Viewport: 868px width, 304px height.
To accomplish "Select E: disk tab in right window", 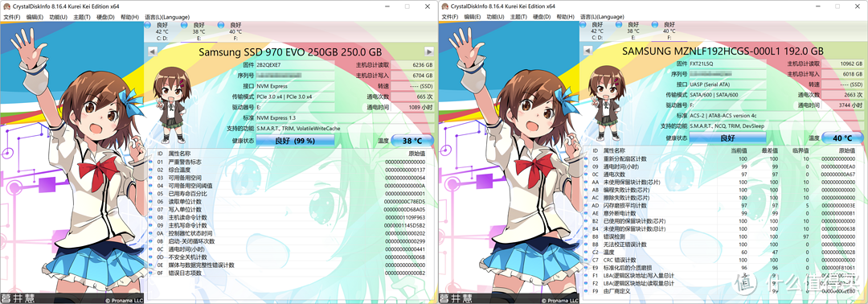I will (633, 31).
